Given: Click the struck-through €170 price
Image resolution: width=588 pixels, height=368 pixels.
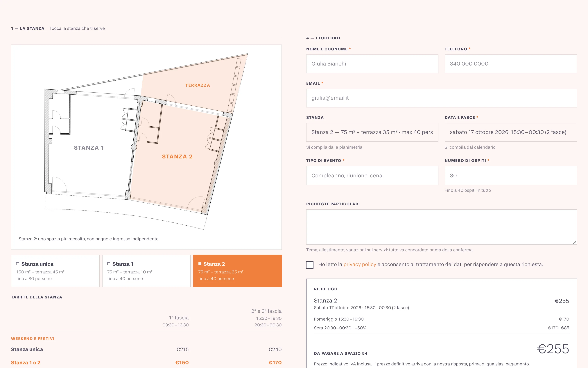Looking at the screenshot, I should 553,328.
